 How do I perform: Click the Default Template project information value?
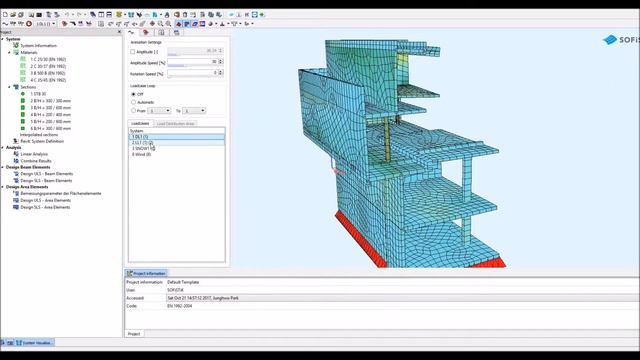183,282
